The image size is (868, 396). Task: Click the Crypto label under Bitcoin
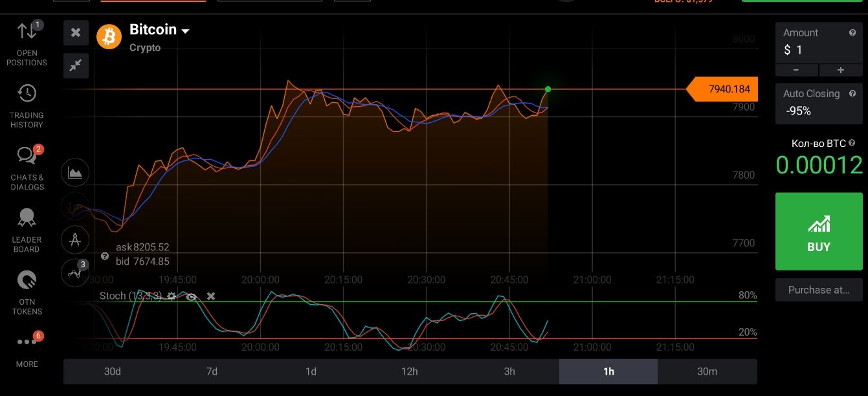[145, 48]
